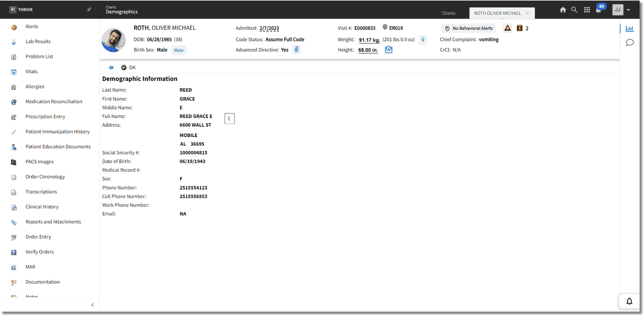This screenshot has height=316, width=644.
Task: Open the chart graph panel icon
Action: [630, 28]
